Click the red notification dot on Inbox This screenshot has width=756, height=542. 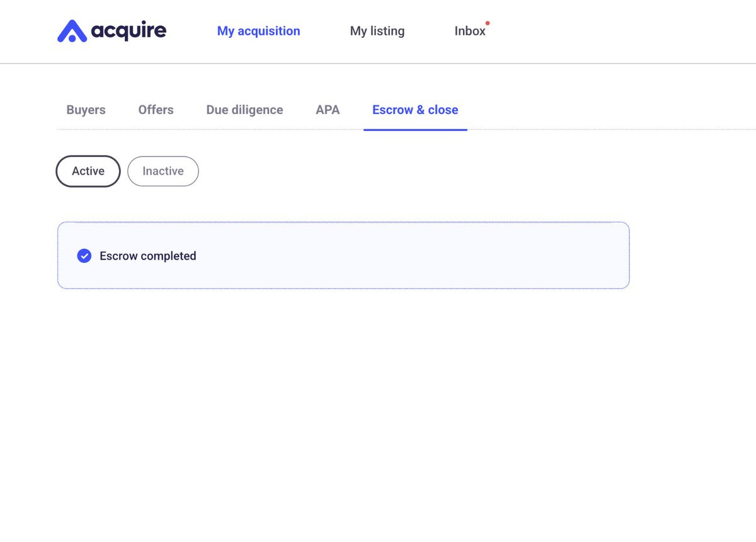pyautogui.click(x=488, y=23)
